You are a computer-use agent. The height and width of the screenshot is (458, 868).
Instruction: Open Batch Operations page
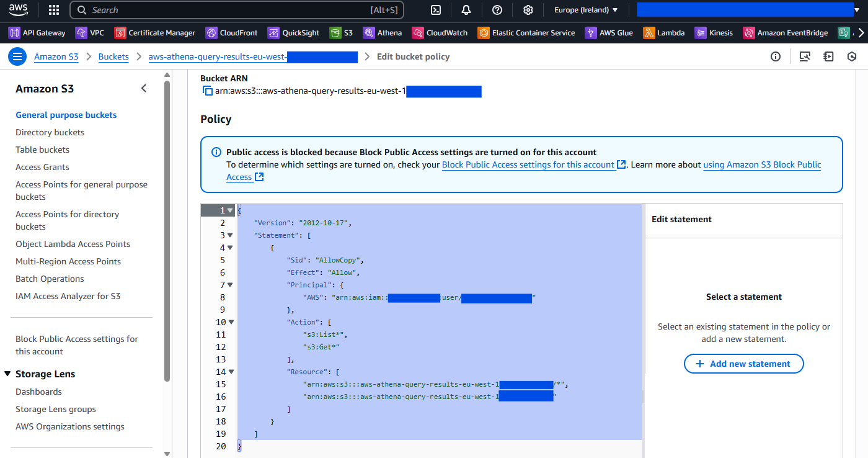point(50,279)
